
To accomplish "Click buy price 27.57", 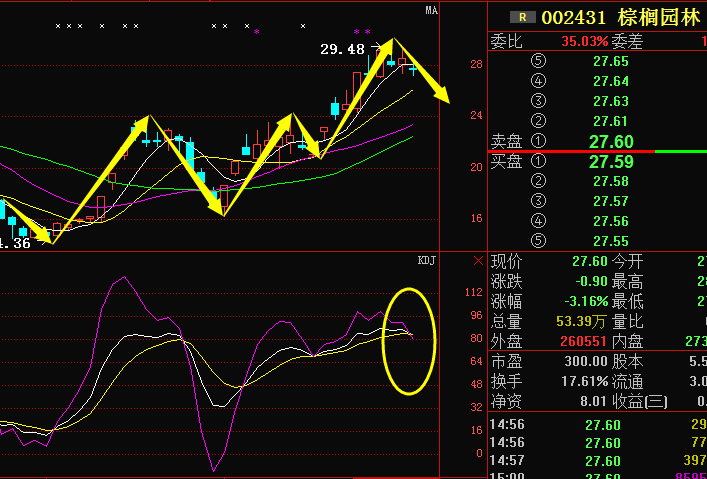I will click(x=611, y=201).
